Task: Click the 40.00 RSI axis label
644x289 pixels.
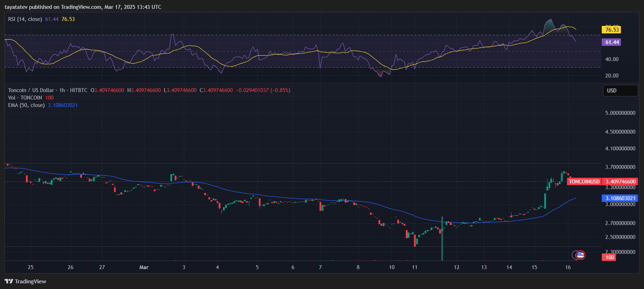Action: tap(612, 59)
